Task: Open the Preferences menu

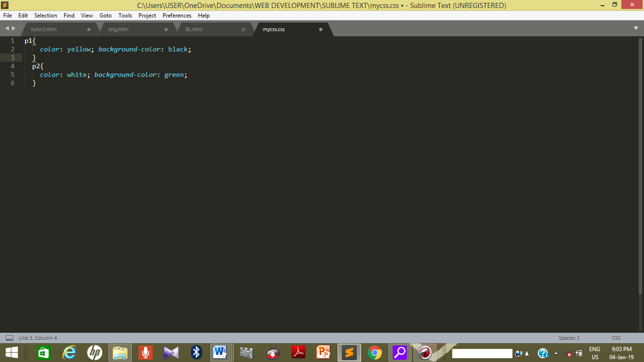Action: pyautogui.click(x=176, y=16)
